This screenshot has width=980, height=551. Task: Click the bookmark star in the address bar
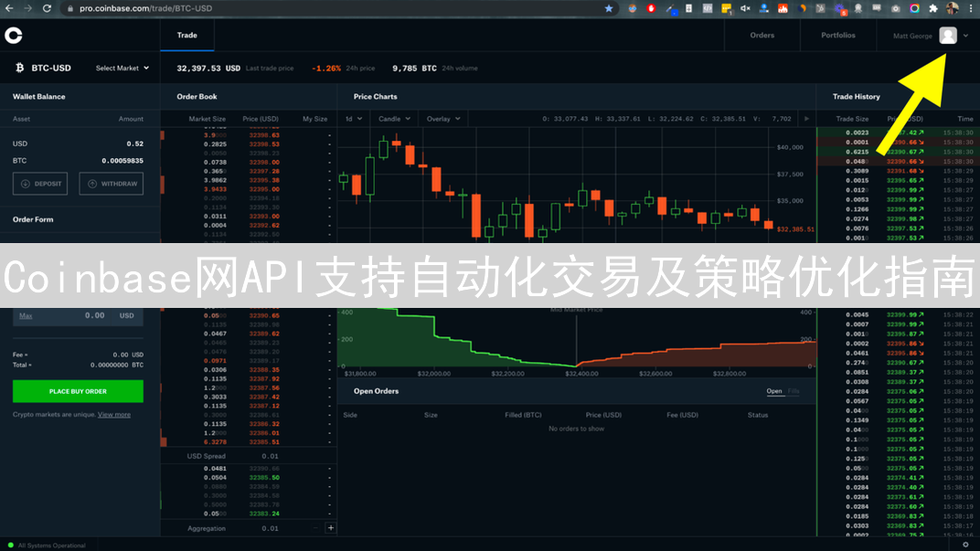point(609,8)
